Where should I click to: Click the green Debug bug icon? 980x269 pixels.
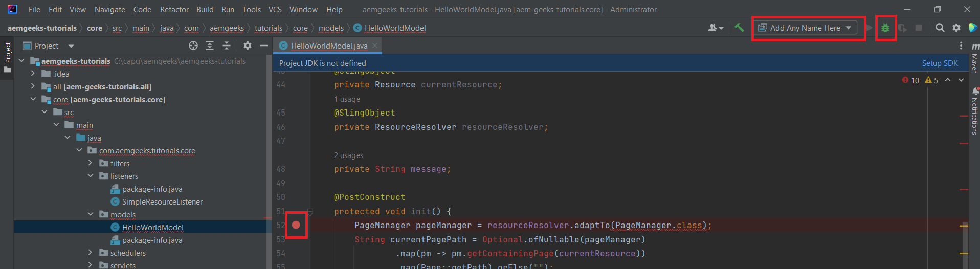point(885,28)
